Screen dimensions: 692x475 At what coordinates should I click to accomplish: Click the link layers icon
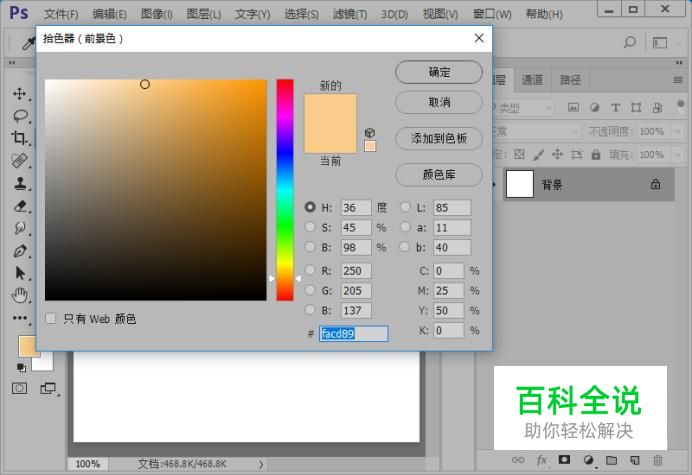[x=518, y=460]
